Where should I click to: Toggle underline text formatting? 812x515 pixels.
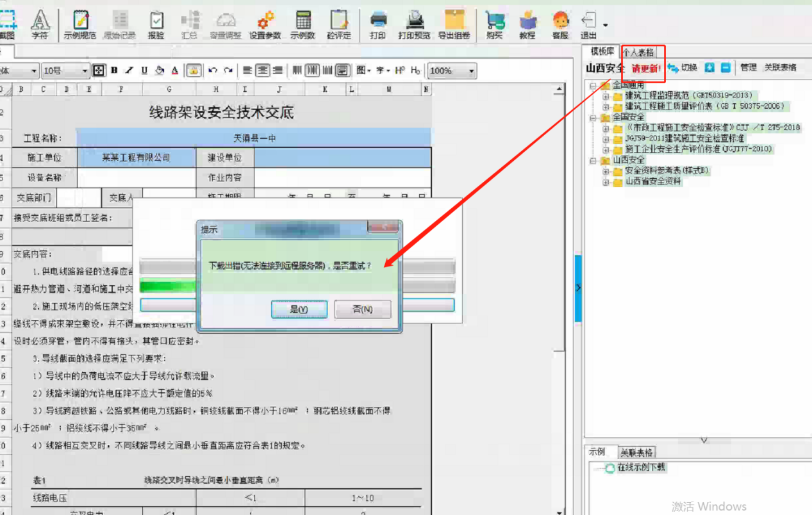coord(144,70)
